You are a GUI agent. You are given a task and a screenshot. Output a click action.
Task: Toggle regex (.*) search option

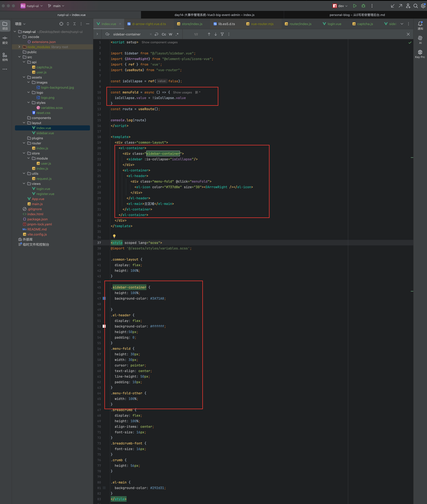click(x=177, y=34)
